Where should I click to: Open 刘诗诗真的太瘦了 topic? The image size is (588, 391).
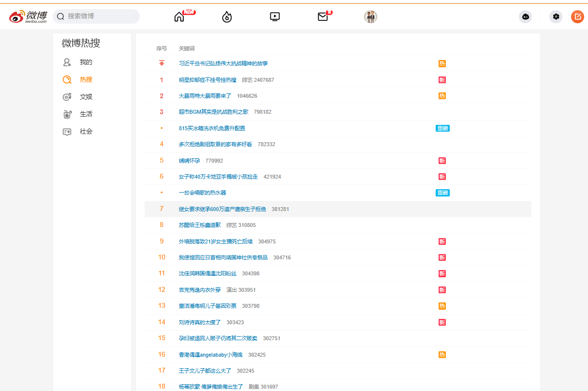(x=200, y=322)
